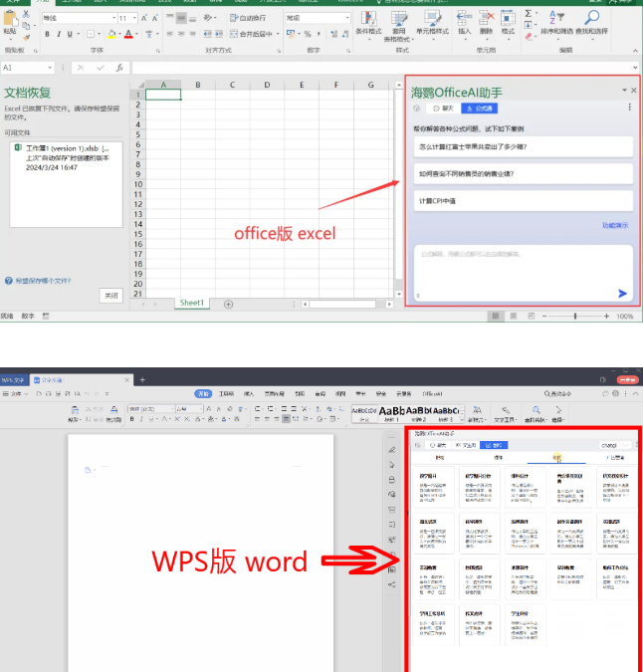Open the Excel AI panel three-dot menu

[x=629, y=108]
